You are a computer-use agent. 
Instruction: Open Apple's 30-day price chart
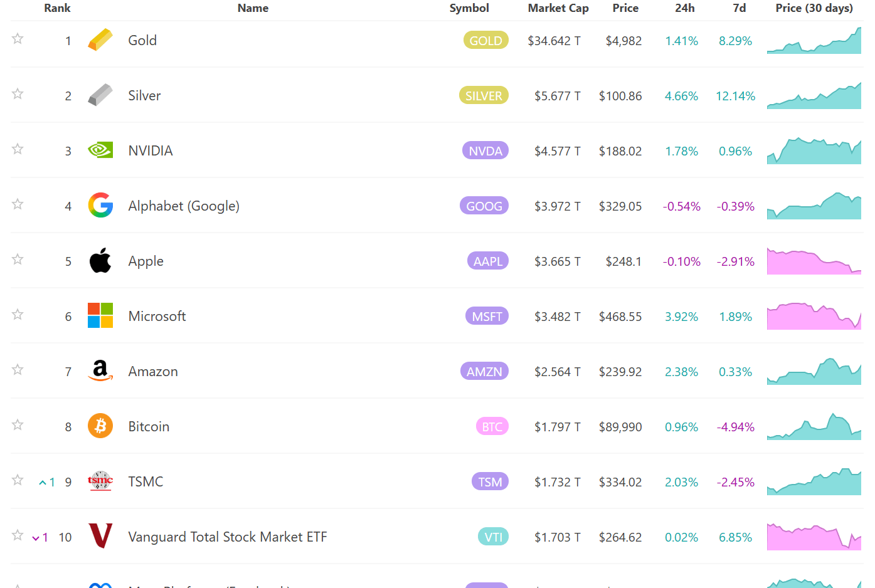point(814,261)
